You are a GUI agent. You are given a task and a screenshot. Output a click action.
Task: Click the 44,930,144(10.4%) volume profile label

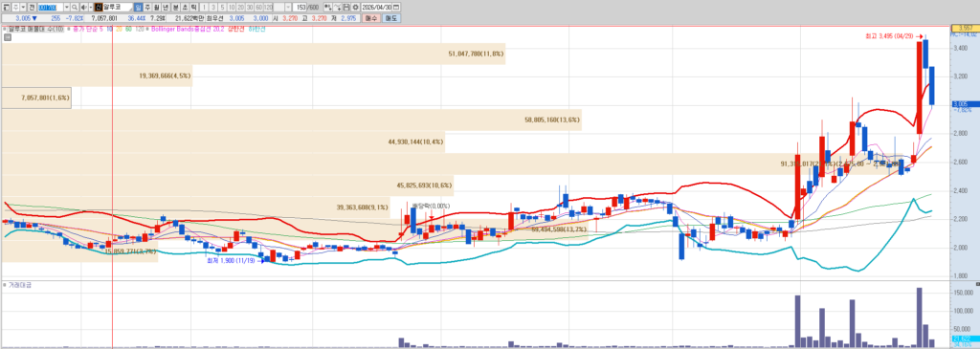tap(415, 142)
